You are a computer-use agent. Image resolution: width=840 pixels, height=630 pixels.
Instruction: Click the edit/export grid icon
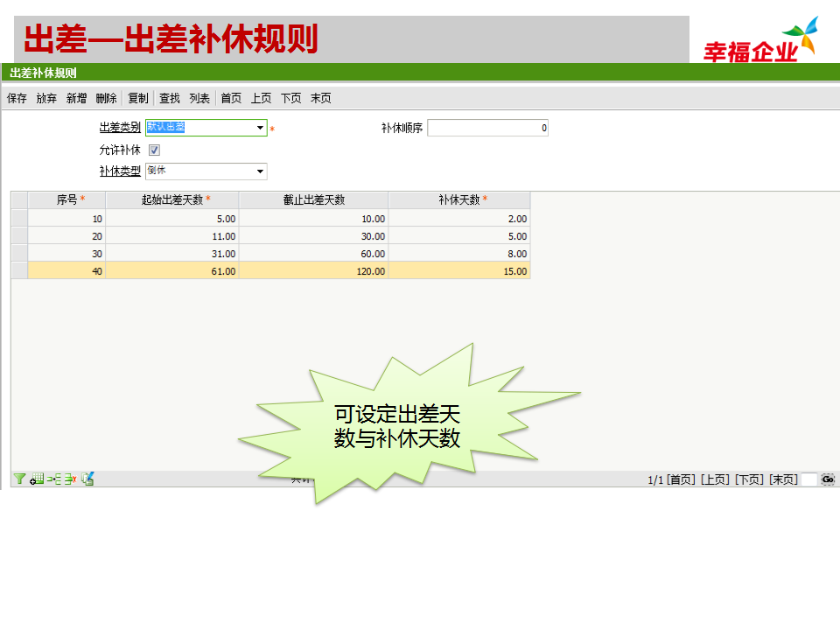coord(87,479)
